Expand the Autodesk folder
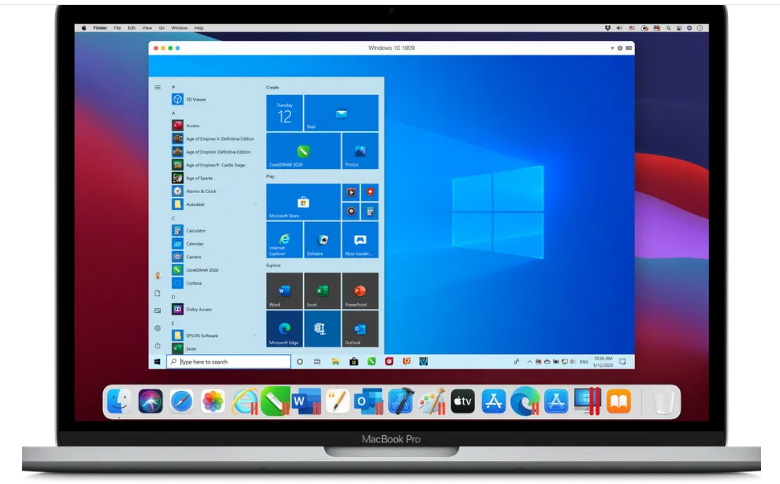This screenshot has width=780, height=484. tap(215, 204)
